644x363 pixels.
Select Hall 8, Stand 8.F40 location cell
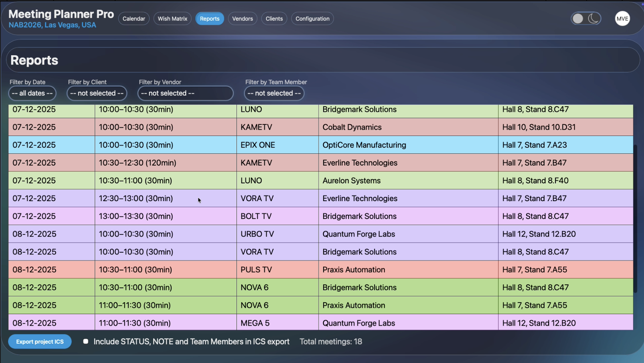coord(566,180)
